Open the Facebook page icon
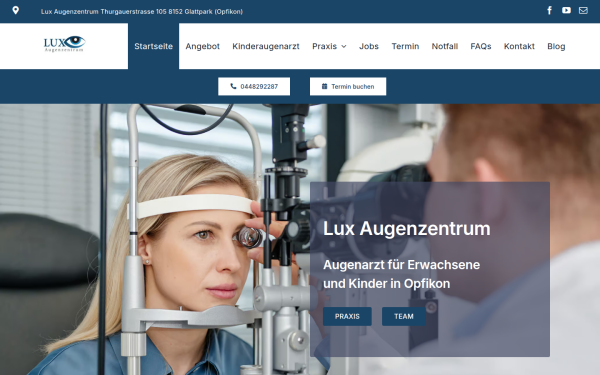Viewport: 600px width, 375px height. pyautogui.click(x=549, y=10)
